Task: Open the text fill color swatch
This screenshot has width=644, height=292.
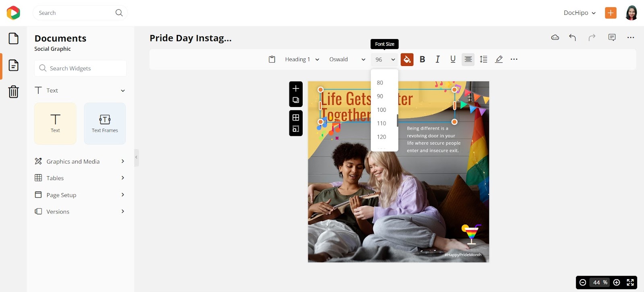Action: (407, 60)
